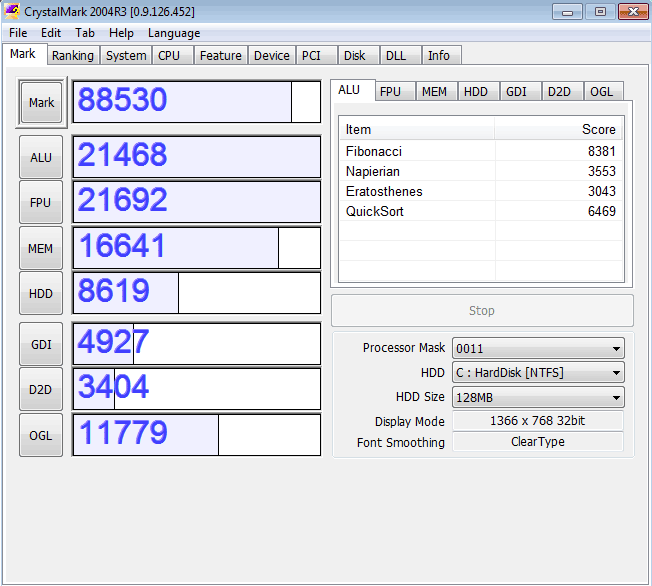Run the FPU benchmark test
652x586 pixels.
tap(41, 203)
